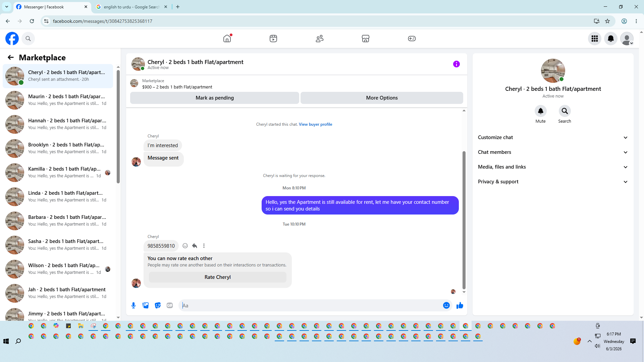Open the Friends icon in top navigation
The image size is (644, 362).
[320, 39]
